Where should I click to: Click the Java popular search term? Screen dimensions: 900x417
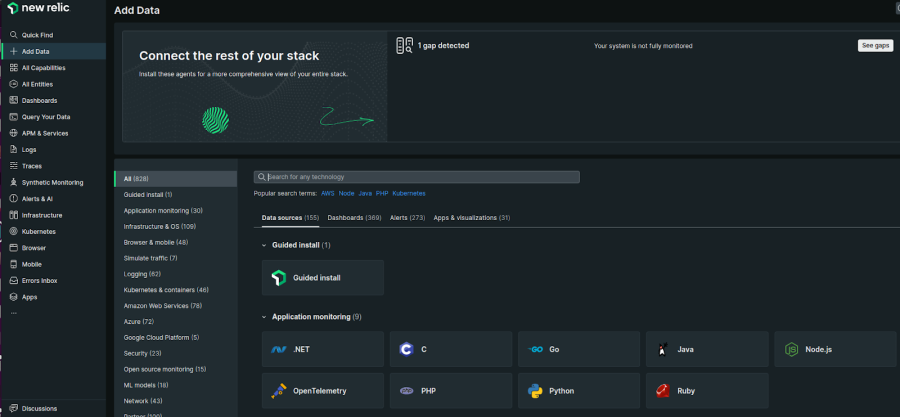pos(365,194)
